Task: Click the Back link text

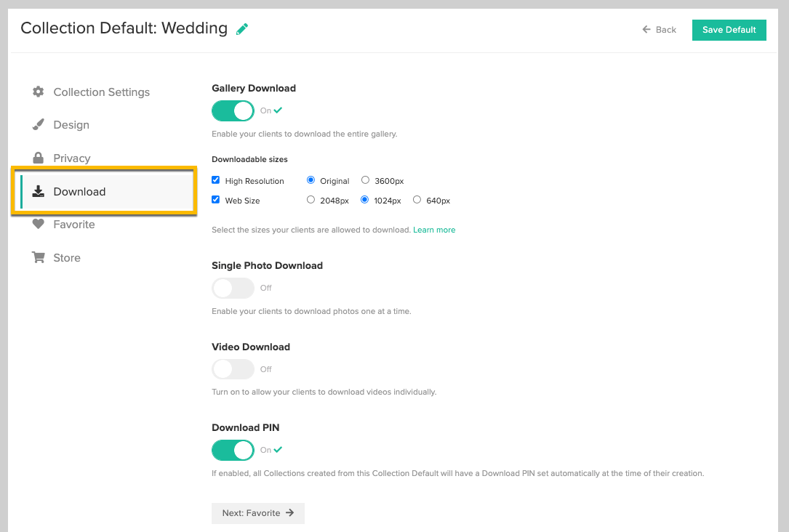Action: [665, 30]
